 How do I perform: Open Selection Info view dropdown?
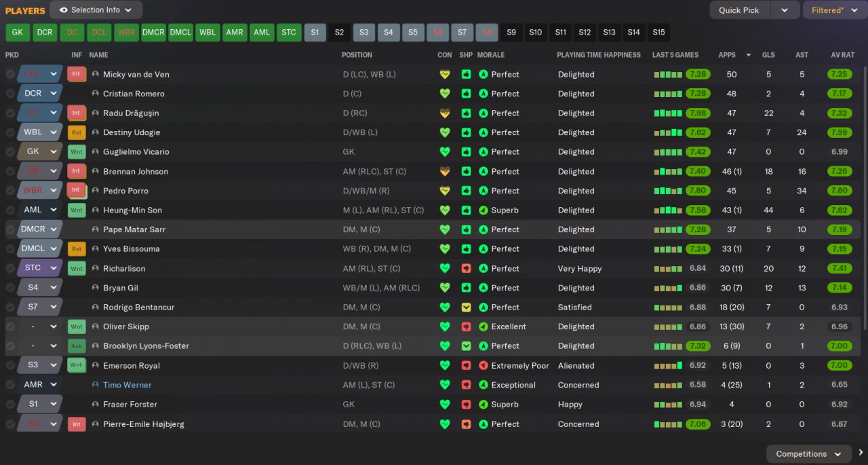pos(96,10)
